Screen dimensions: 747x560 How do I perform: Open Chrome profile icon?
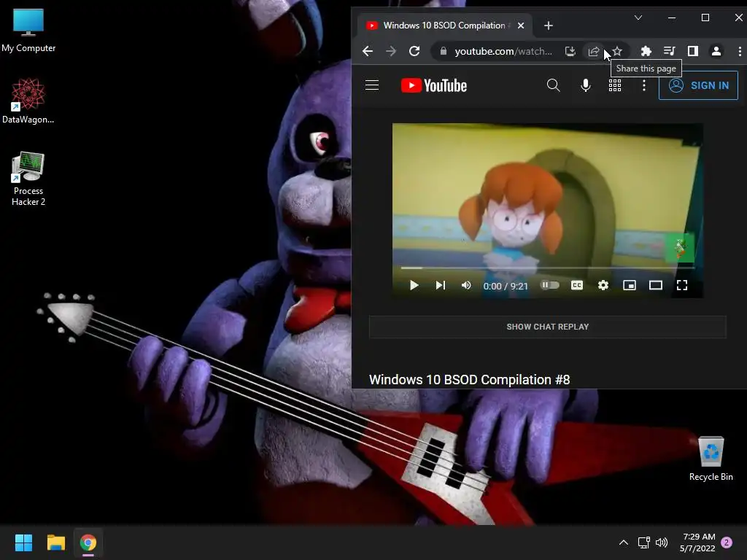coord(716,51)
